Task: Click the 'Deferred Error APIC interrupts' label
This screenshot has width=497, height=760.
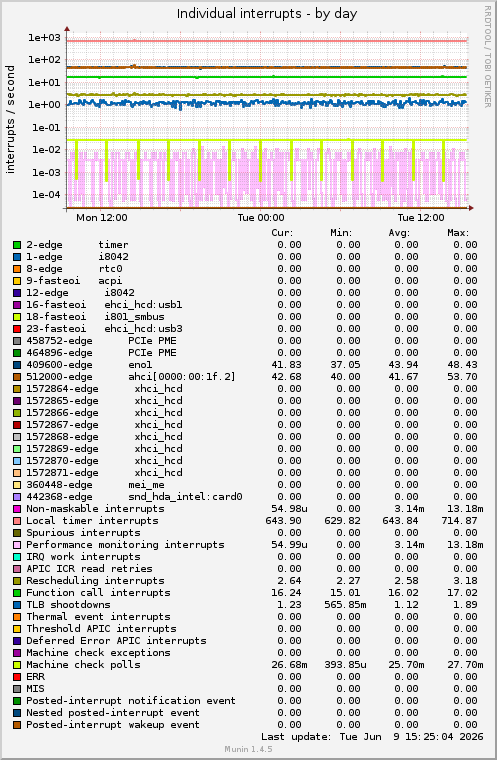Action: 116,641
